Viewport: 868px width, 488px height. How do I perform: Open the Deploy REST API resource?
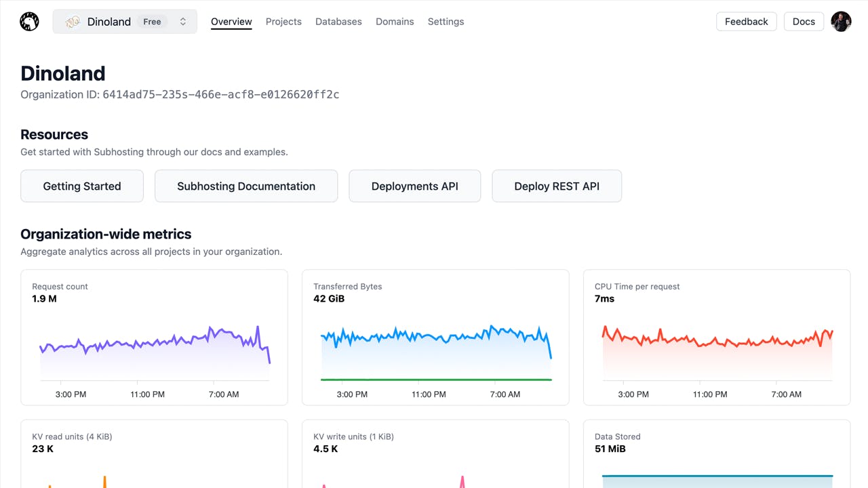coord(557,186)
